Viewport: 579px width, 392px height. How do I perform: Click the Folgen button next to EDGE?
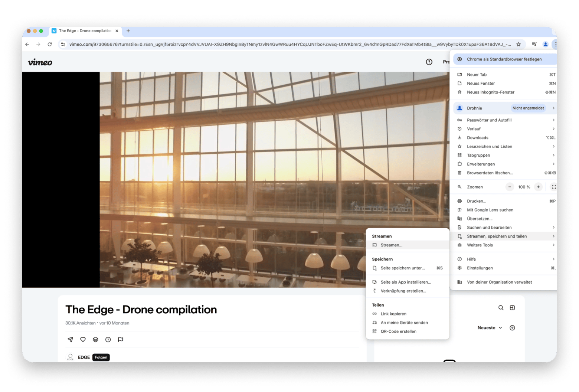101,357
